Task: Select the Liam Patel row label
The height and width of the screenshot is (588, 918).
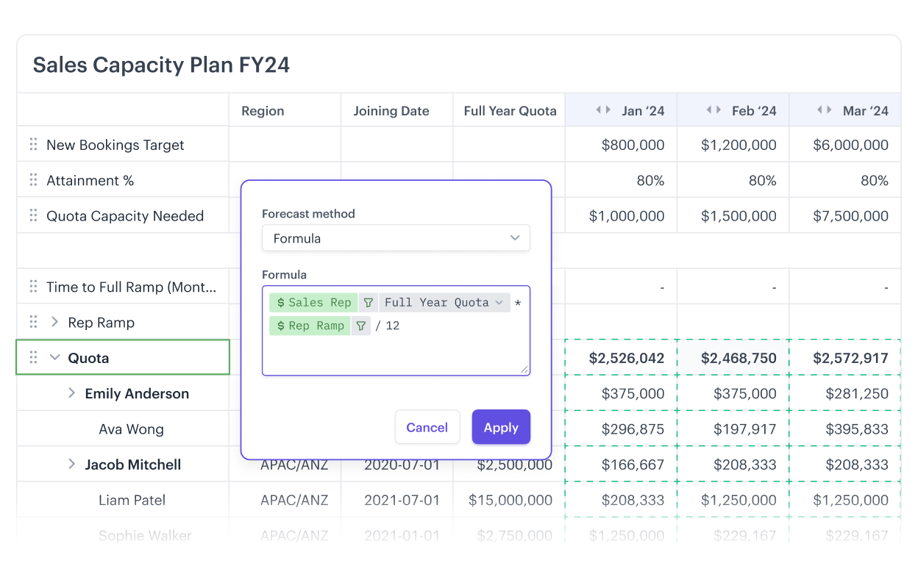Action: (x=132, y=500)
